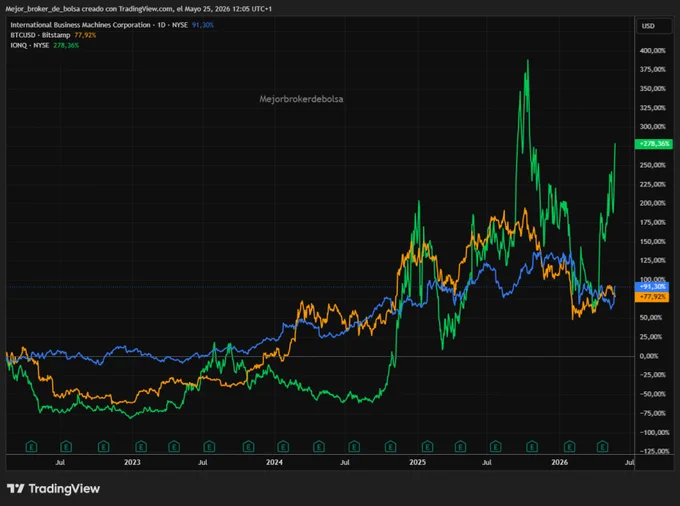Click the -50,00% label on price scale
The height and width of the screenshot is (506, 680).
click(x=653, y=394)
